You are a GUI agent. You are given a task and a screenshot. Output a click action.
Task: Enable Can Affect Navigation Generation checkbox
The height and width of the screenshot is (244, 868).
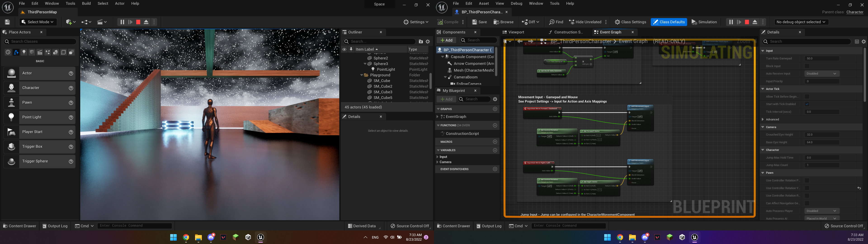pos(807,203)
